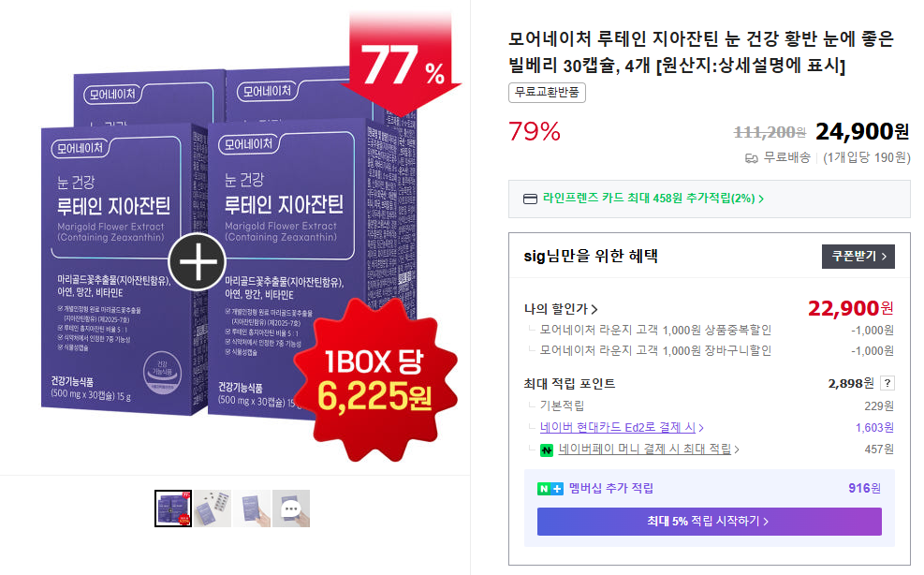Click the green Naver Pay N icon
The image size is (924, 575).
tap(547, 450)
